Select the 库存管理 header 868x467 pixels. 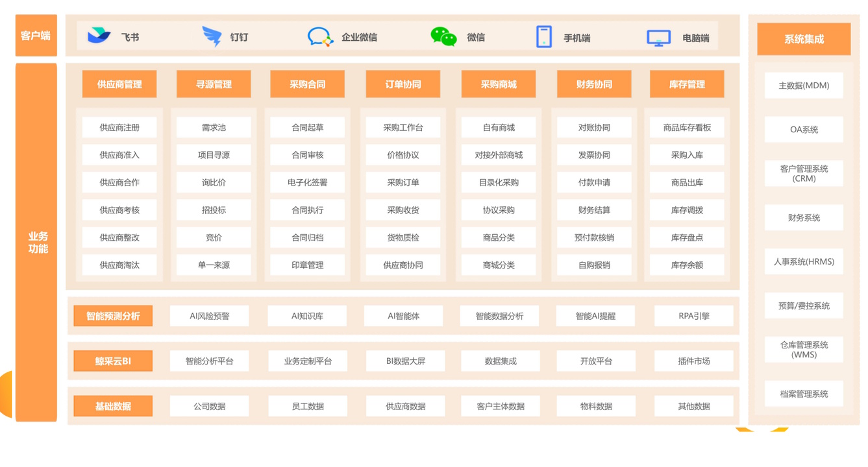(x=687, y=84)
